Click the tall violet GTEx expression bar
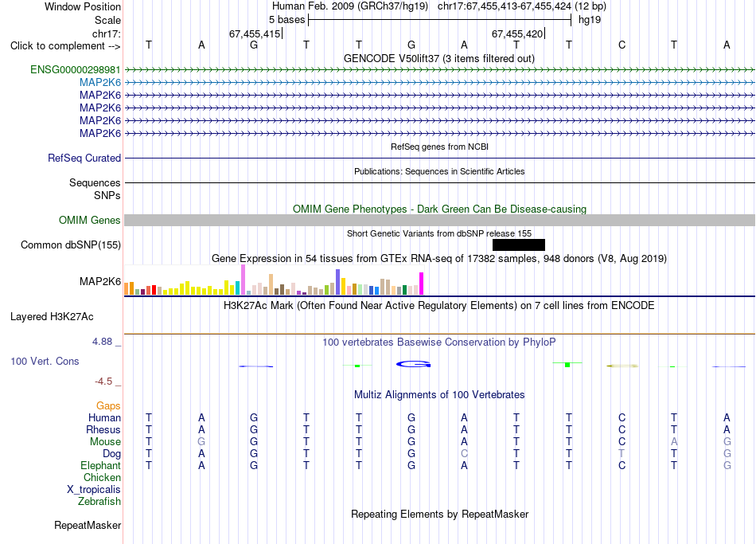The width and height of the screenshot is (756, 544). 244,280
